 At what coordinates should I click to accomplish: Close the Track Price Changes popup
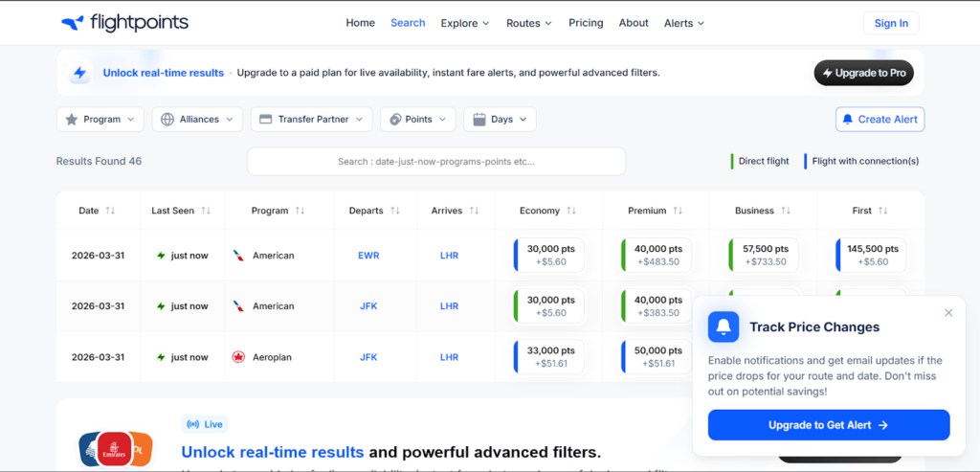948,312
